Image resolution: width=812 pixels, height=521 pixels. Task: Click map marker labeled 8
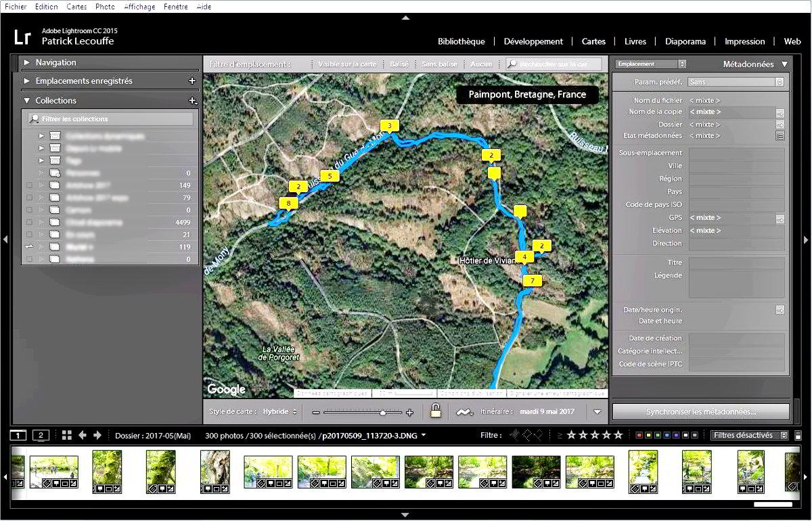click(289, 203)
